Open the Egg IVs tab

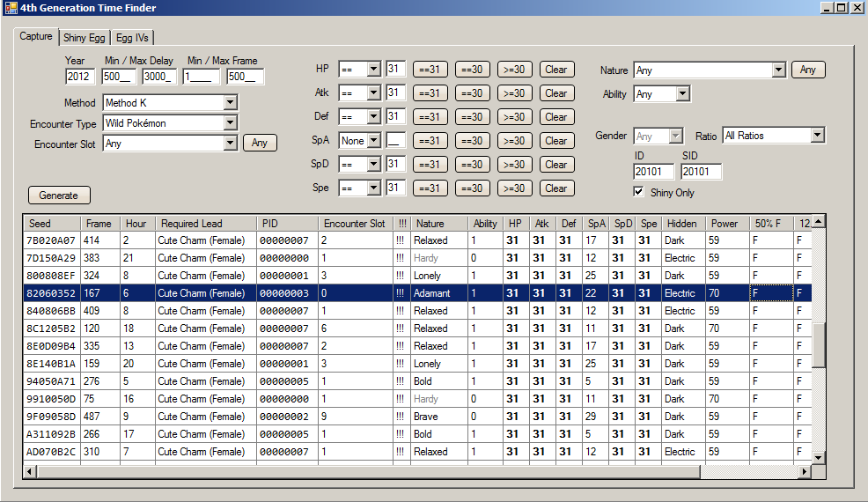tap(132, 38)
